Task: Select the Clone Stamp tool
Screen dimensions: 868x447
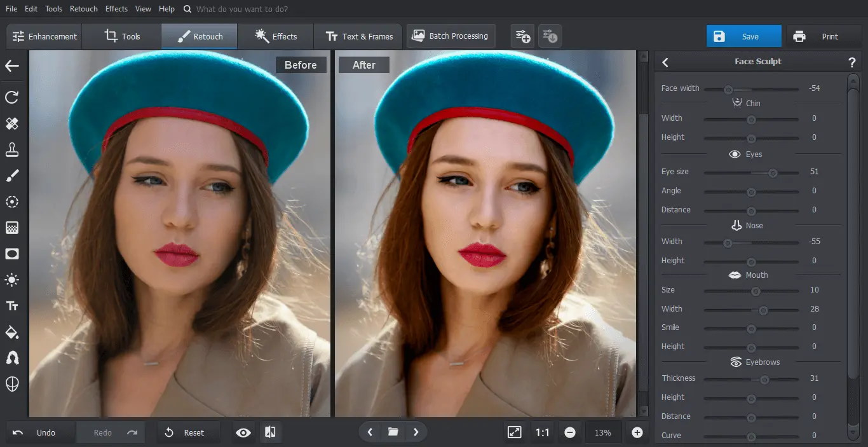Action: tap(12, 149)
